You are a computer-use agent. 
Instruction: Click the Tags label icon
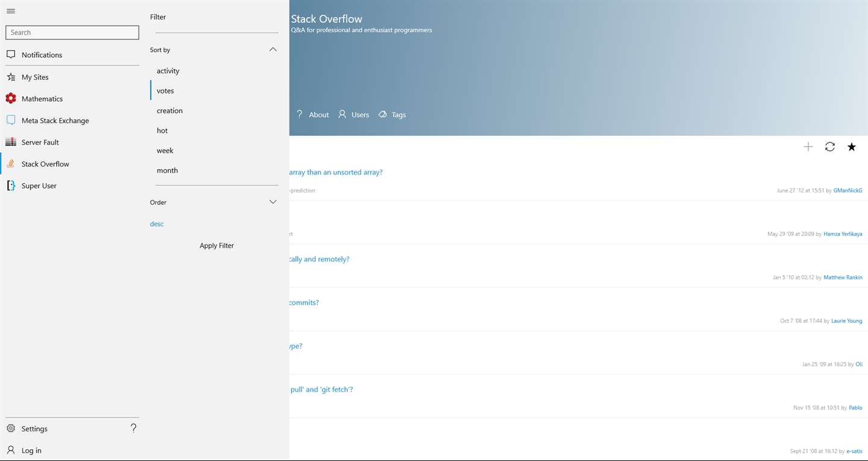pos(382,114)
